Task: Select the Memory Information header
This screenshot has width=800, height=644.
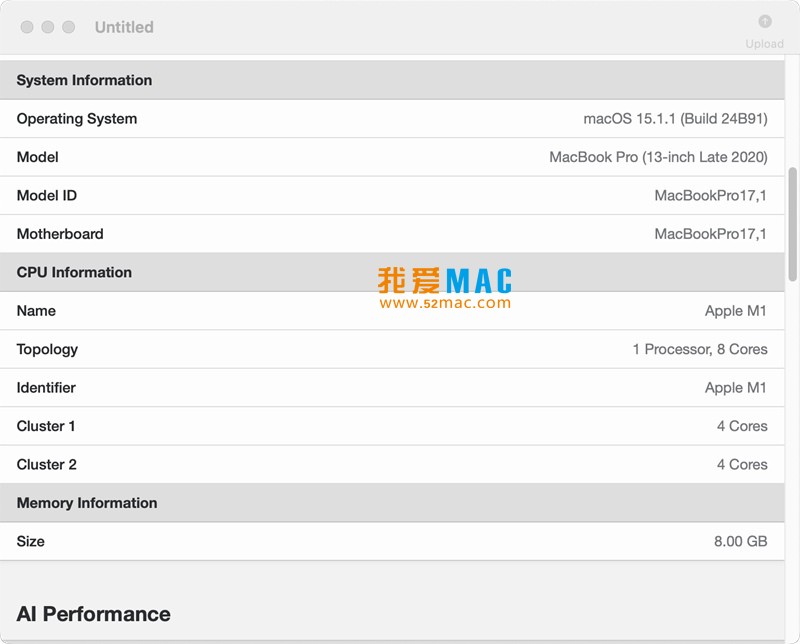Action: 87,503
